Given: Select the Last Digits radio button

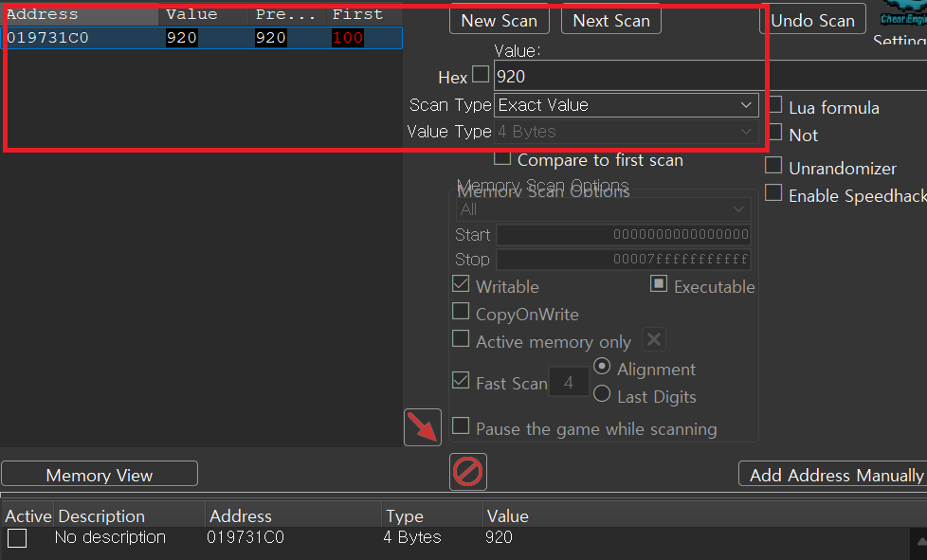Looking at the screenshot, I should [601, 394].
